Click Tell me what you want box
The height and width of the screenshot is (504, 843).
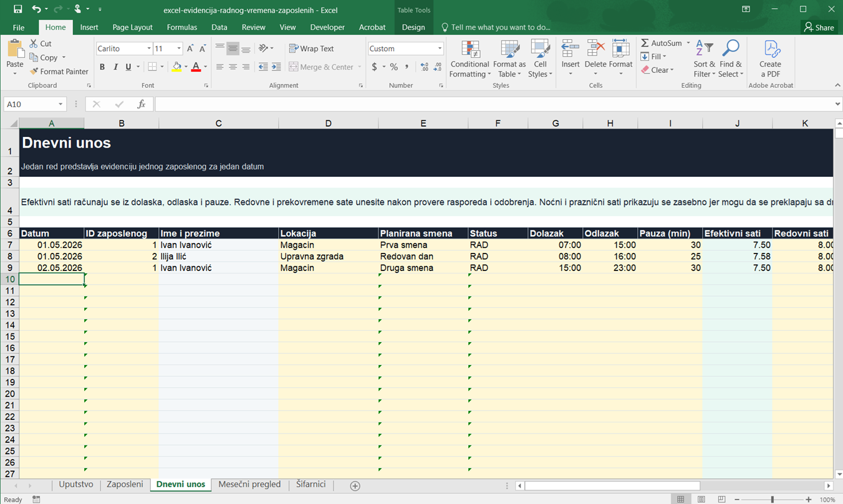(496, 27)
